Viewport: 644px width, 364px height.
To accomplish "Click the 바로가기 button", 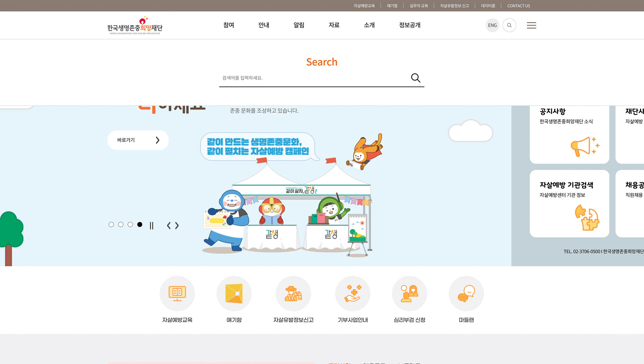I will (x=138, y=140).
